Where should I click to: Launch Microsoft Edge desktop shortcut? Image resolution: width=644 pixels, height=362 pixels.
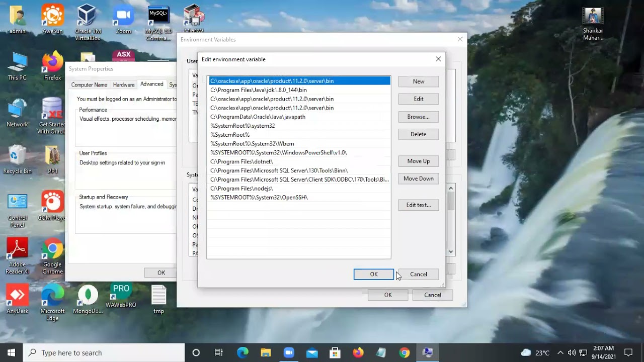(x=52, y=303)
